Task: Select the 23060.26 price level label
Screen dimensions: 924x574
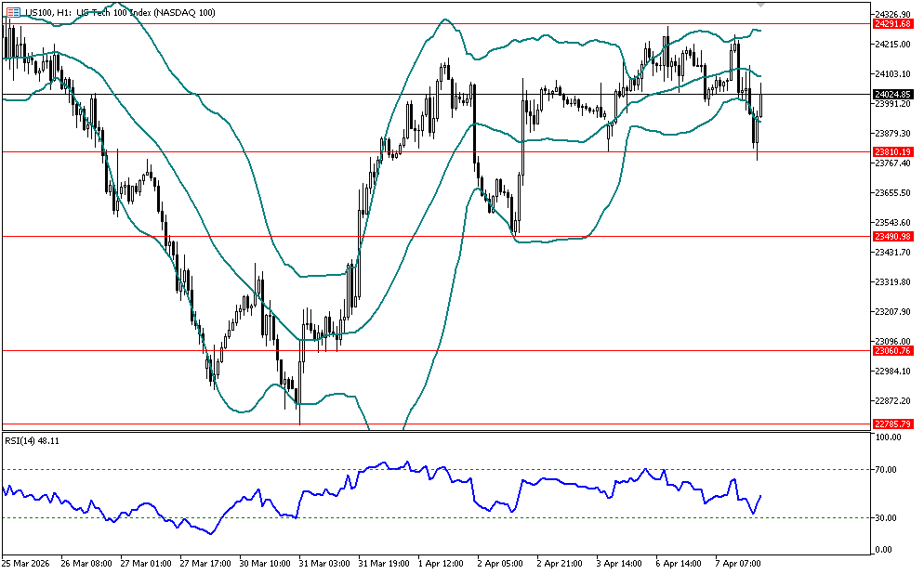Action: (x=892, y=351)
